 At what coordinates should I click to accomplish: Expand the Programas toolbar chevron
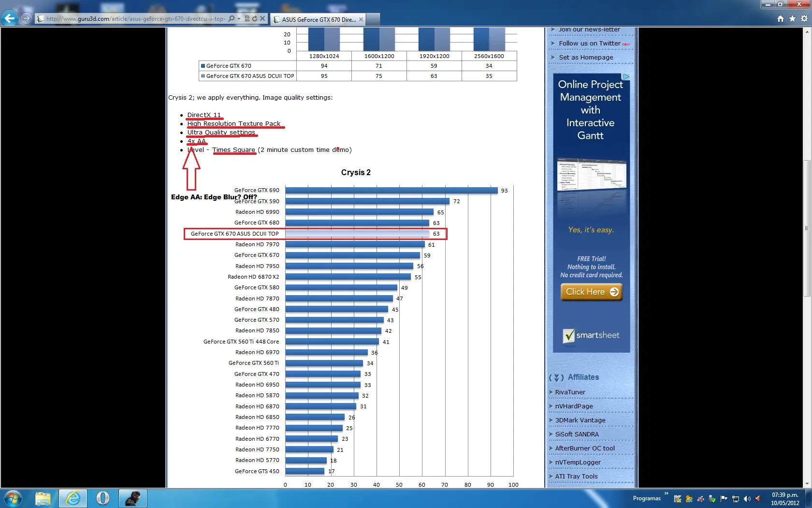(666, 494)
